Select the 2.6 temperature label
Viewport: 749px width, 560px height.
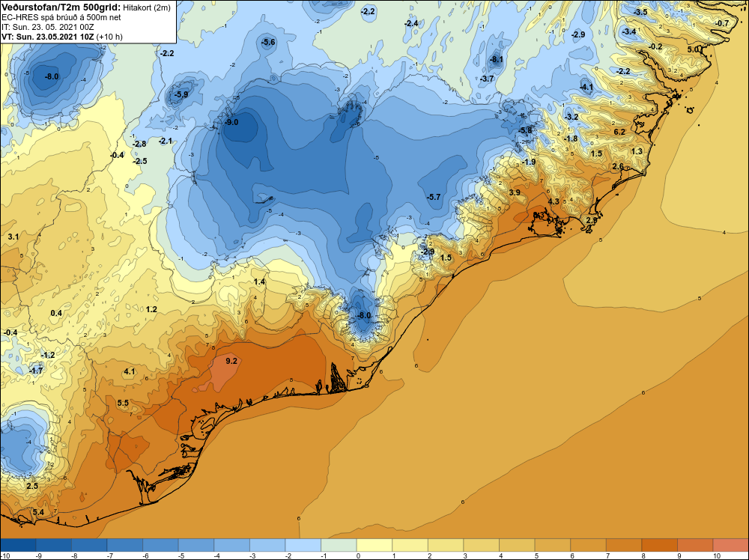coord(618,167)
